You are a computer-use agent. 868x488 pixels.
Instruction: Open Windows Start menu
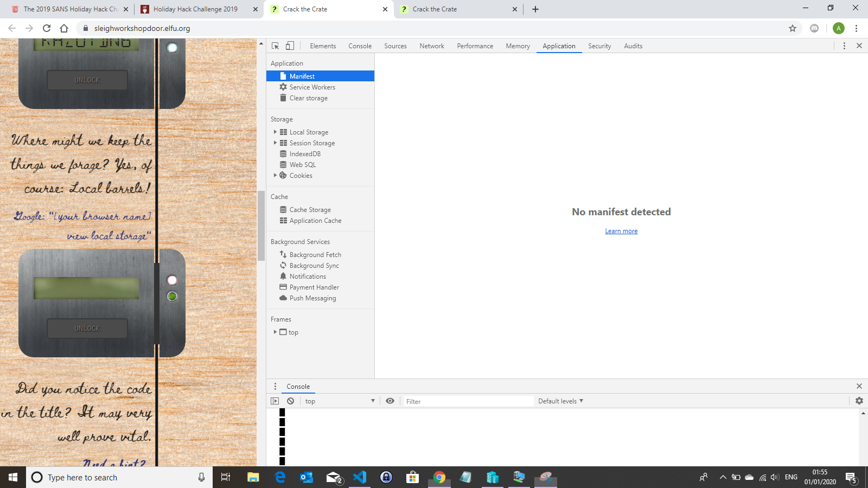point(13,477)
